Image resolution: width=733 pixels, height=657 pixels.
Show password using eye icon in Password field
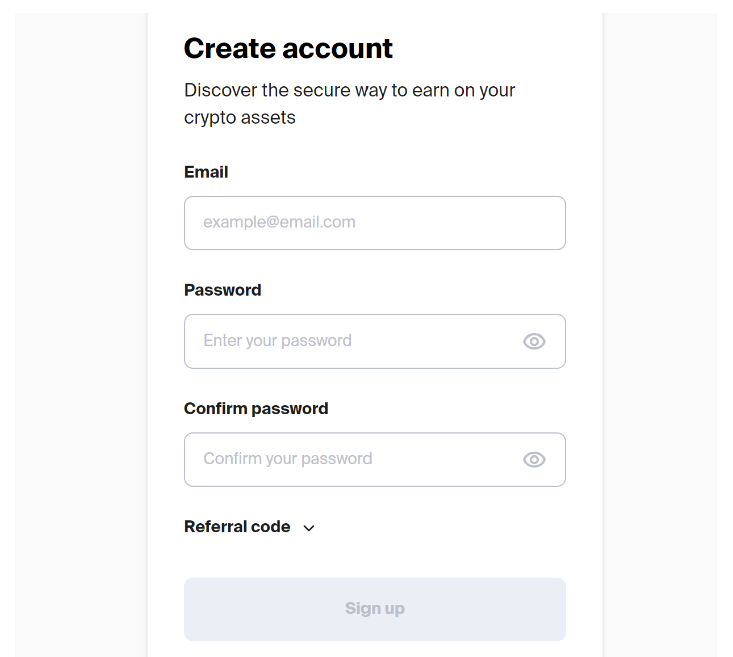(x=534, y=341)
